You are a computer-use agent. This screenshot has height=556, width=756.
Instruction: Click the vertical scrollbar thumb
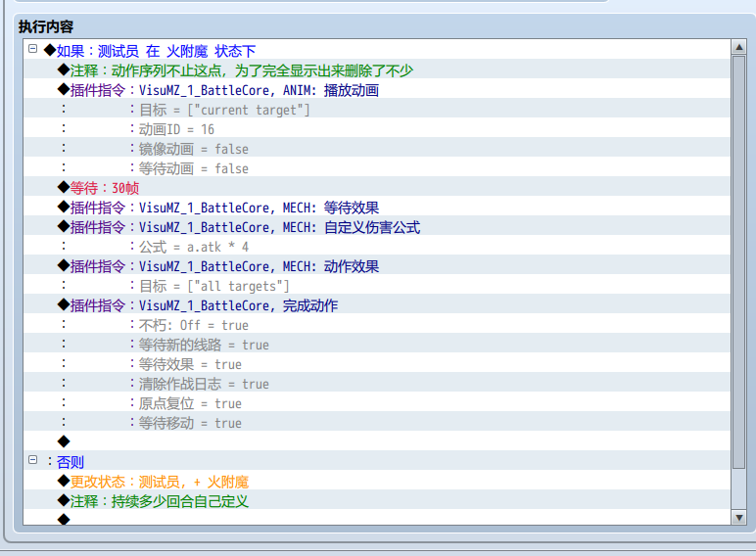click(738, 261)
